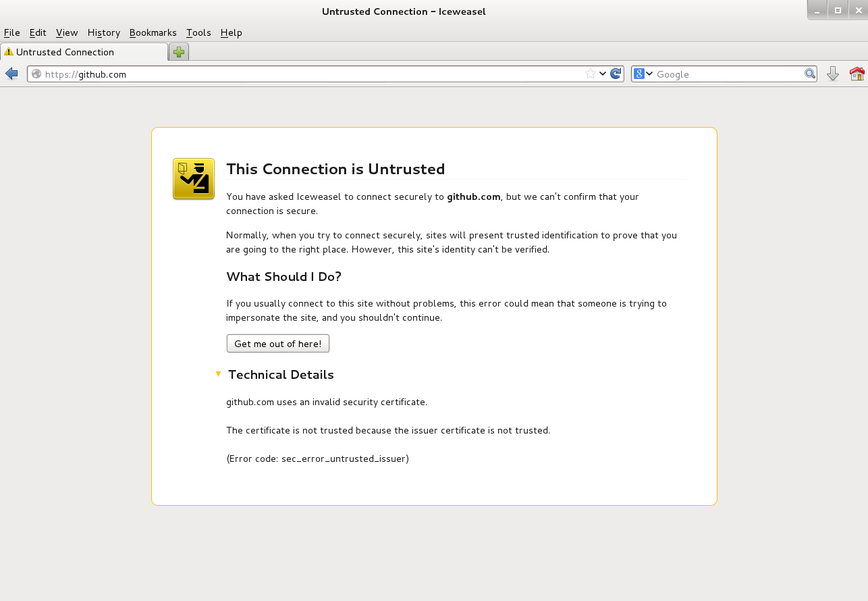Click the 'issuer certificate is not trusted' line
This screenshot has height=601, width=868.
[x=388, y=431]
